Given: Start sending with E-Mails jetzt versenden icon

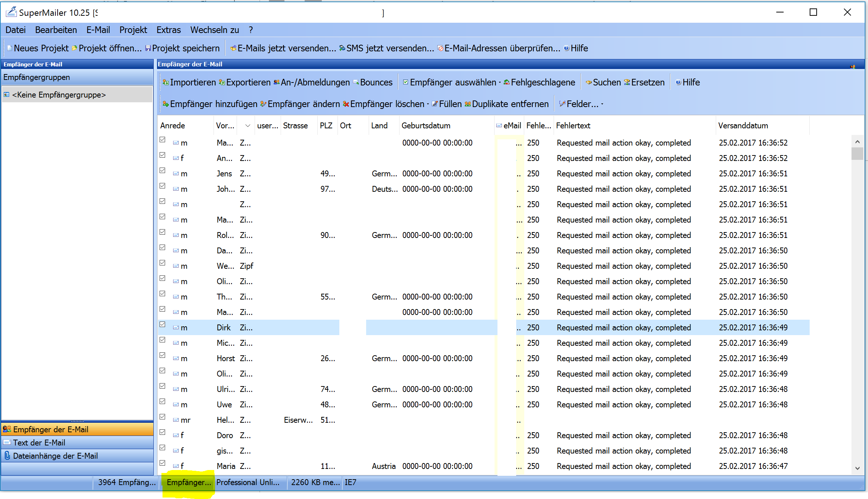Looking at the screenshot, I should (x=233, y=48).
